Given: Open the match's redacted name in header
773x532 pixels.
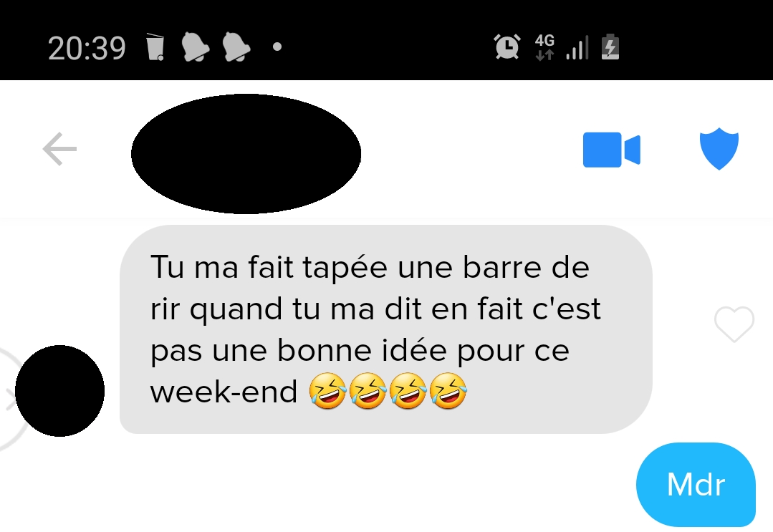Looking at the screenshot, I should coord(246,154).
